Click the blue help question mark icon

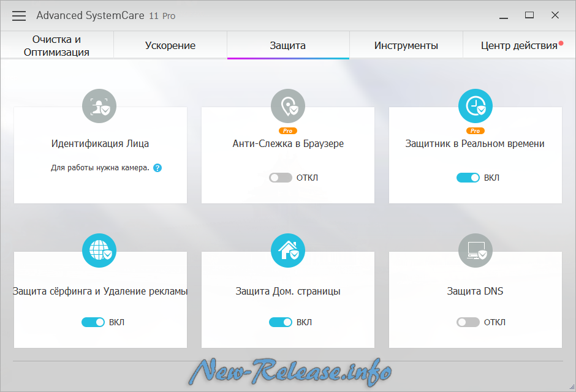(157, 168)
